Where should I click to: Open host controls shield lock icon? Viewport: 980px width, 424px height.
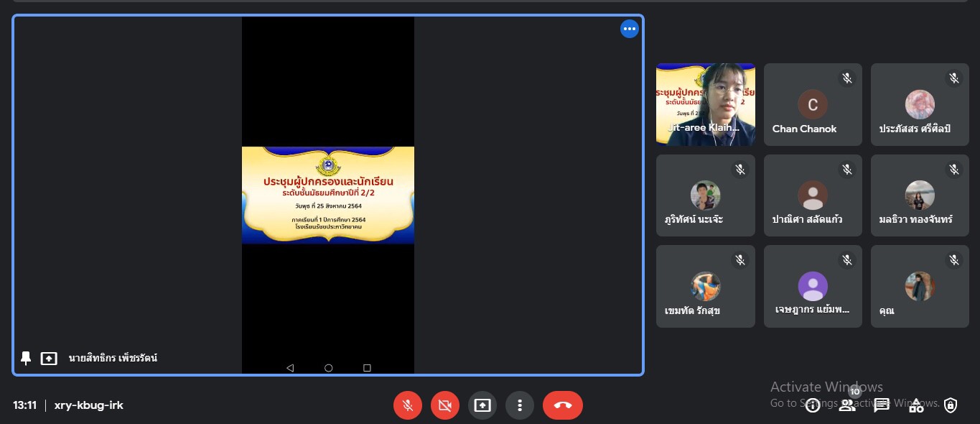951,406
